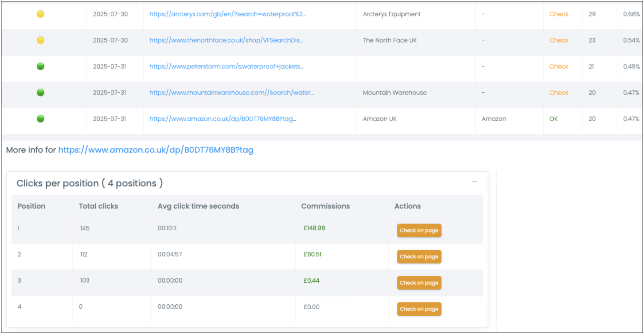Open the More info amazon.co.uk heading link
Image resolution: width=644 pixels, height=334 pixels.
pos(156,150)
